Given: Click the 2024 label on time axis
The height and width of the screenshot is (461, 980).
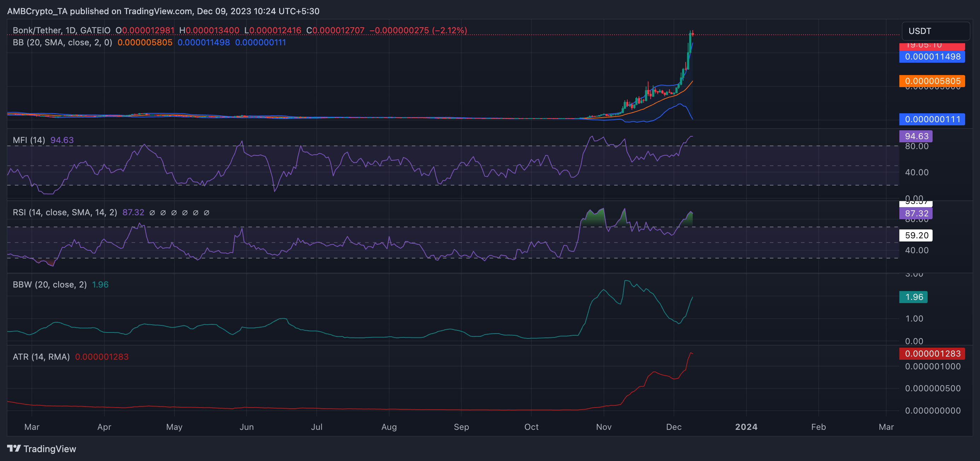Looking at the screenshot, I should point(746,427).
